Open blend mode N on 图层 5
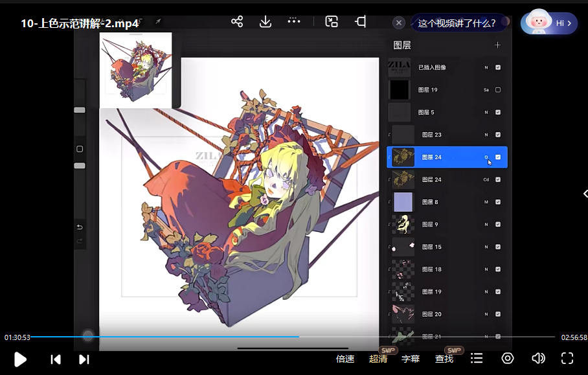The width and height of the screenshot is (588, 375). click(486, 112)
